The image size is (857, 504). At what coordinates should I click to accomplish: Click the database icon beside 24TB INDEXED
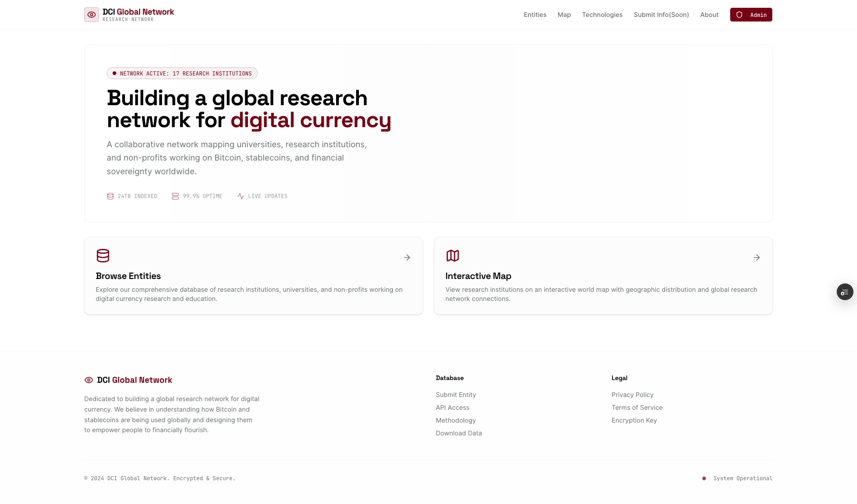click(x=110, y=196)
